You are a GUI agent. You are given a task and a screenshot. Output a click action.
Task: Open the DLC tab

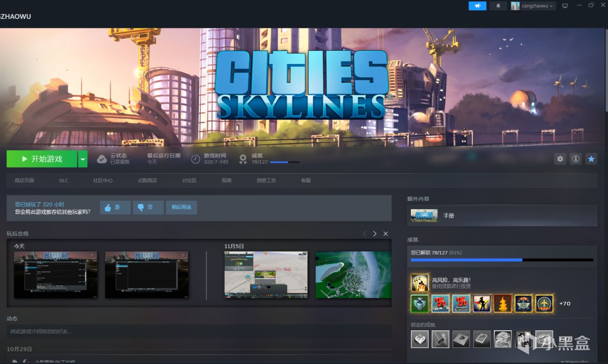pyautogui.click(x=64, y=180)
